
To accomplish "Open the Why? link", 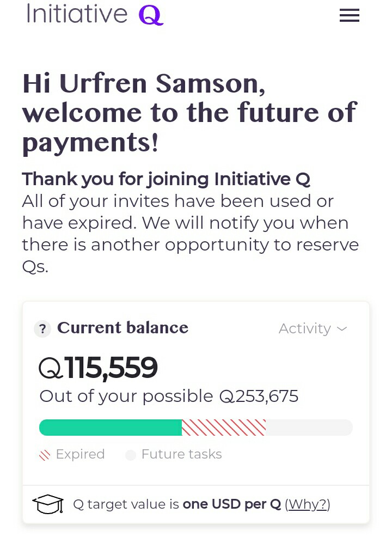I will (308, 504).
